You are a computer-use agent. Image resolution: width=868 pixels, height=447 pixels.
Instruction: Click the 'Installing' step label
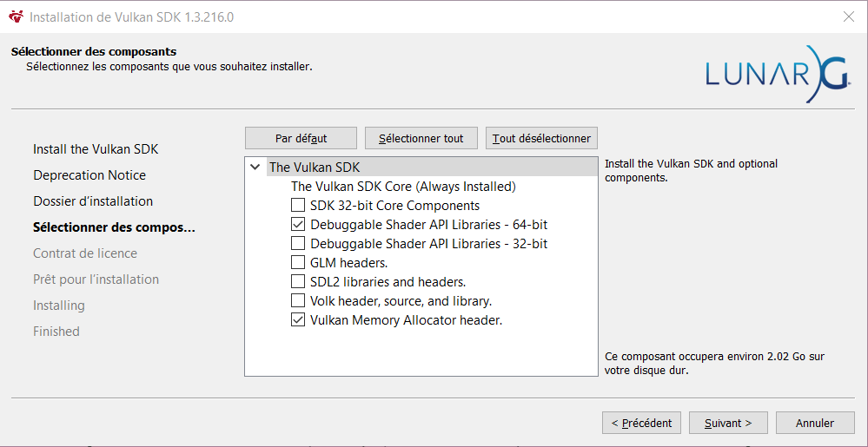pyautogui.click(x=59, y=306)
